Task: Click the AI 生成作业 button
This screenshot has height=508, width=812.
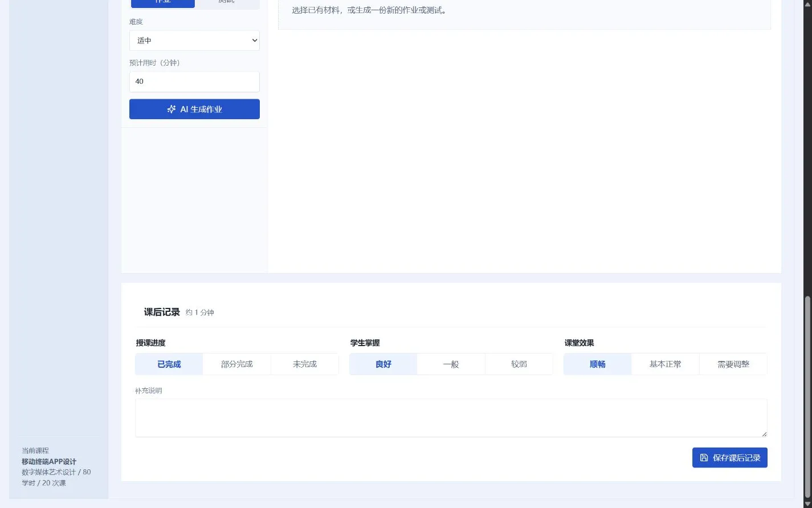Action: 194,109
